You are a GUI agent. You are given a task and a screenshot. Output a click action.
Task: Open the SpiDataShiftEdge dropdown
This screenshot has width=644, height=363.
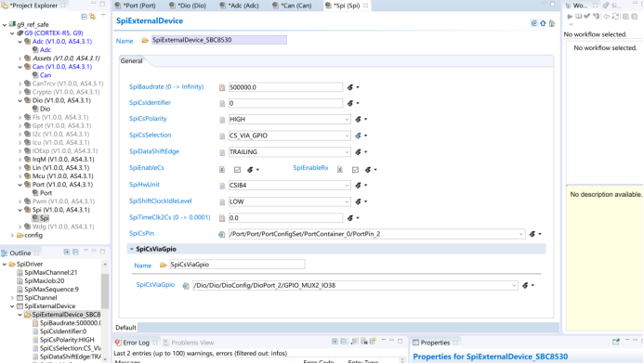tap(347, 152)
